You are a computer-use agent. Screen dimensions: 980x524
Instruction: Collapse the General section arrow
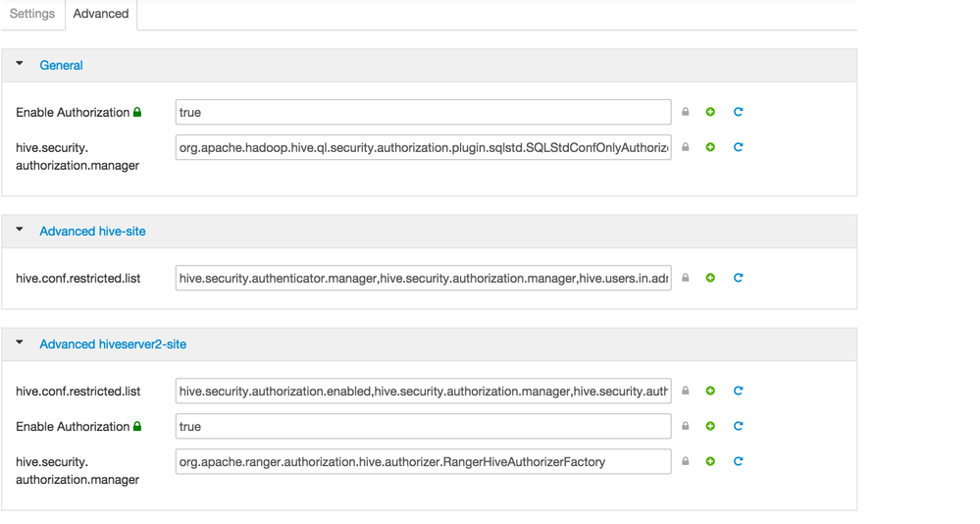[x=20, y=64]
